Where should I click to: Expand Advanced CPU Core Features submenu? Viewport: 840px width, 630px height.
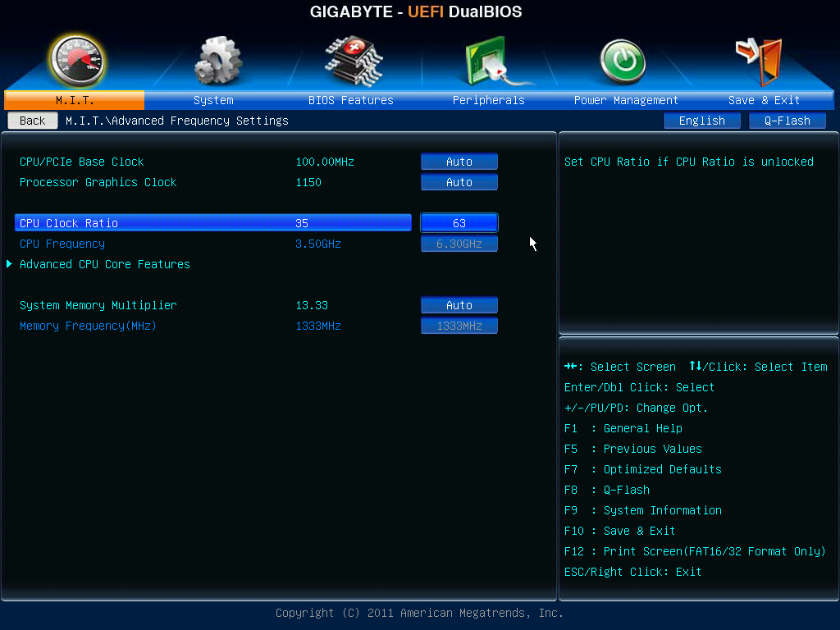tap(105, 264)
